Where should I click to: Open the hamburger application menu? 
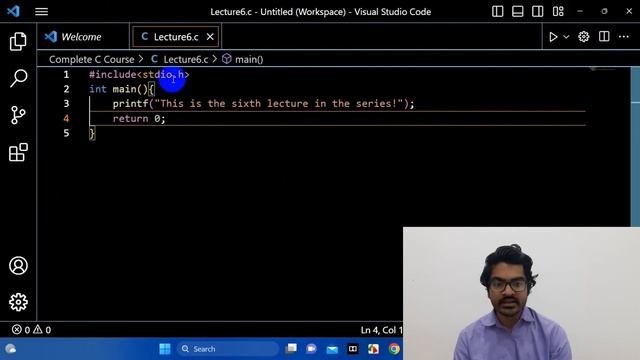pos(41,11)
